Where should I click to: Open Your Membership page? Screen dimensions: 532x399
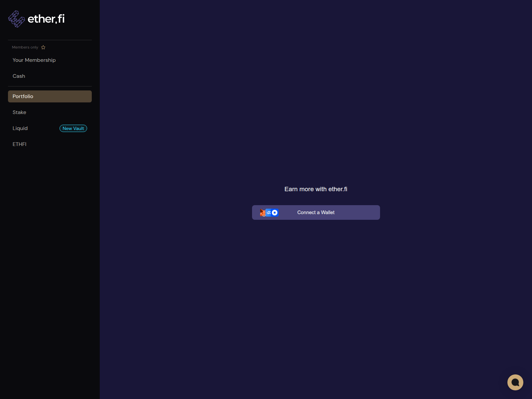(x=50, y=60)
